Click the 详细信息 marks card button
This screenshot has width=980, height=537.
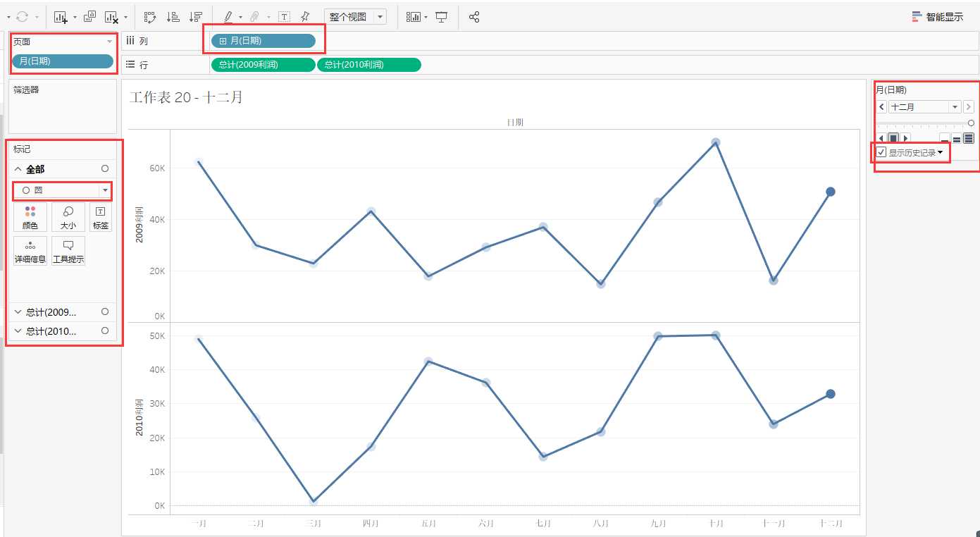click(30, 251)
